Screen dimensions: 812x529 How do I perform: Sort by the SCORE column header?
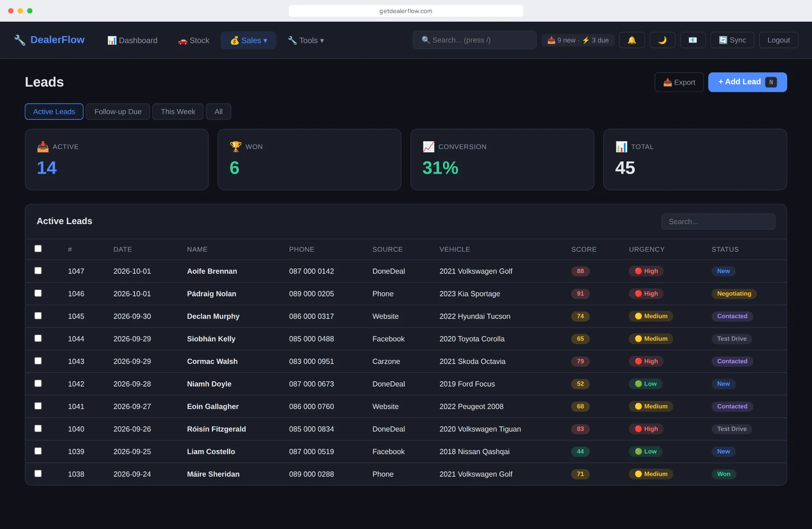pyautogui.click(x=584, y=249)
